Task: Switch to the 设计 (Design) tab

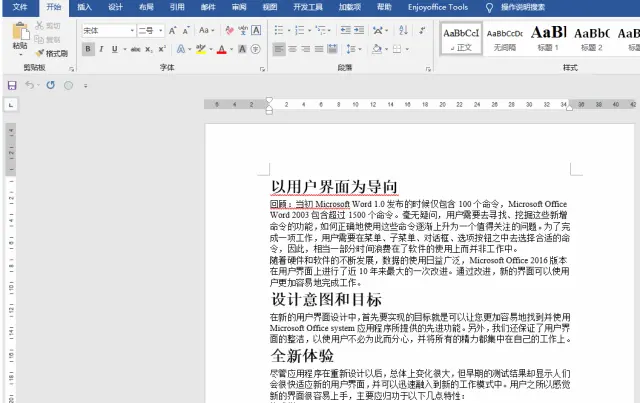Action: [x=116, y=7]
